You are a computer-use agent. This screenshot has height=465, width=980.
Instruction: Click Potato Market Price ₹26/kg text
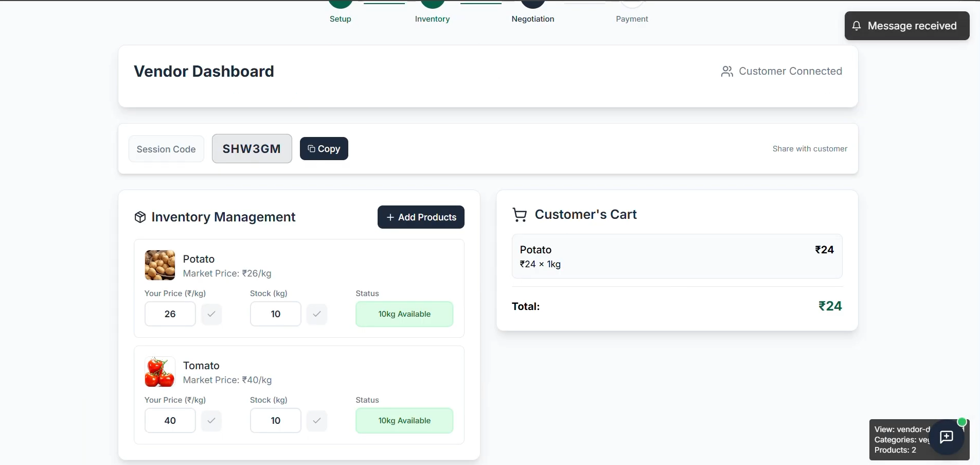coord(227,273)
